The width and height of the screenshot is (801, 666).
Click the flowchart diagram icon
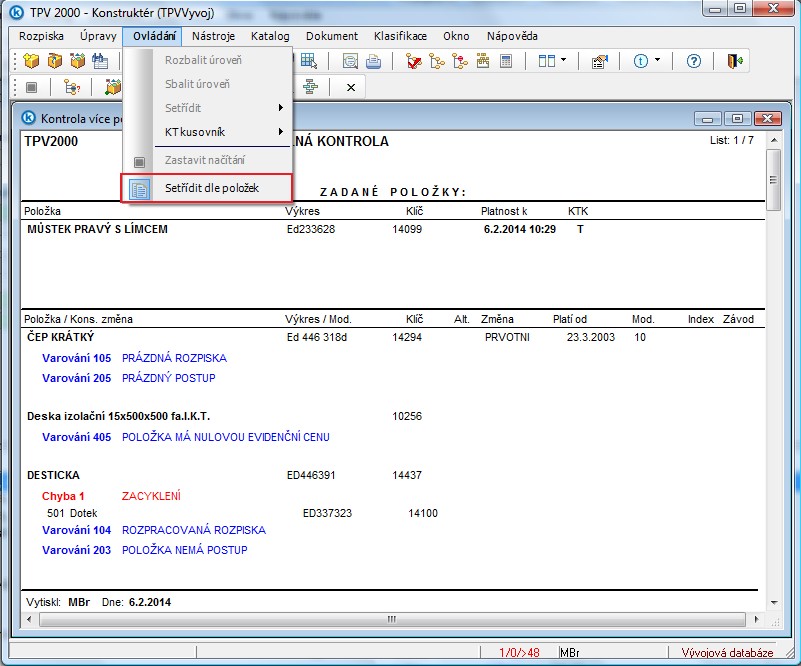(x=310, y=87)
